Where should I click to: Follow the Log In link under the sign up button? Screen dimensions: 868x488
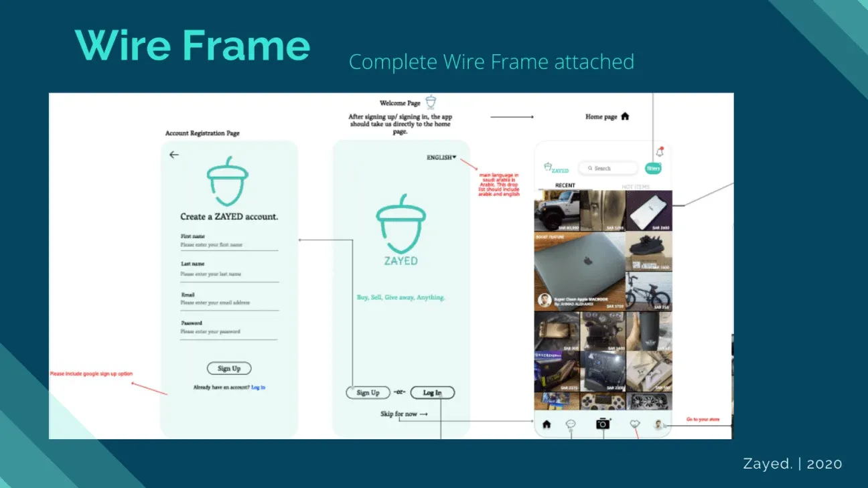[257, 386]
